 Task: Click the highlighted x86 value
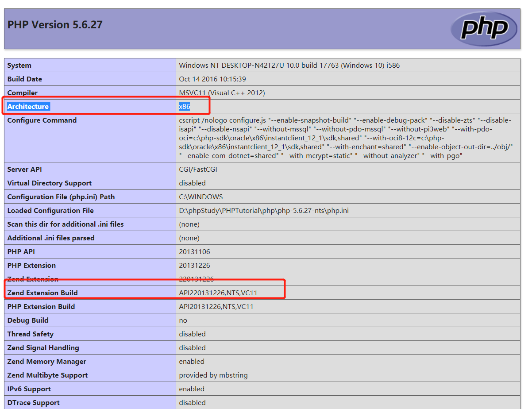pos(185,107)
